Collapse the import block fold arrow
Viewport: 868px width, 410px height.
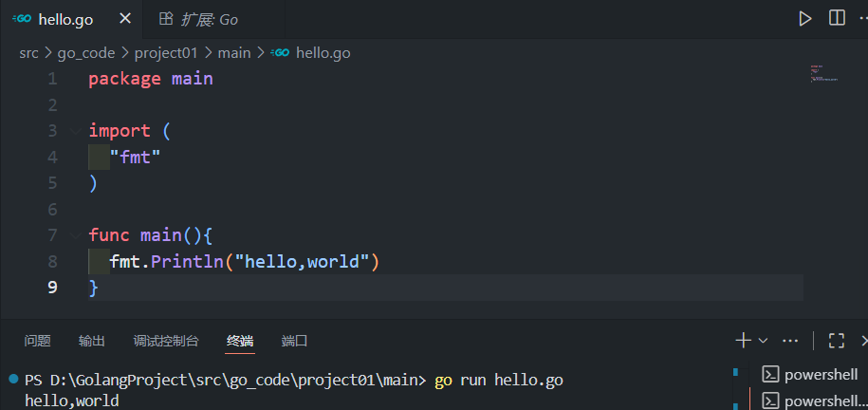tap(76, 131)
